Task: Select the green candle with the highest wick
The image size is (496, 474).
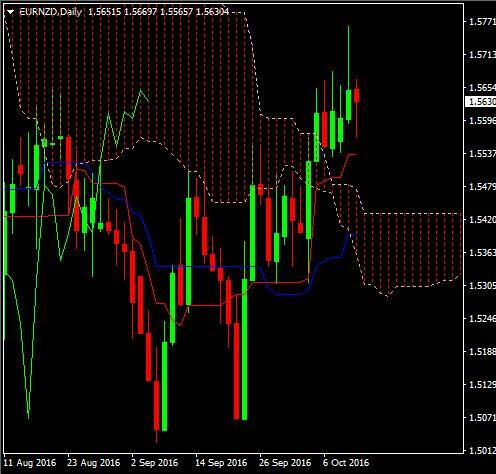Action: (x=349, y=105)
